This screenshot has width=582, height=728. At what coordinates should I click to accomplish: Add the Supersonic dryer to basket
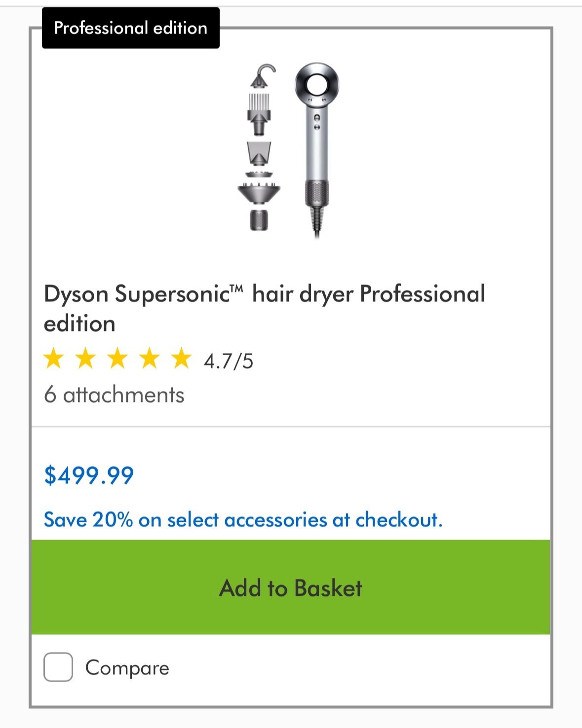click(x=290, y=587)
